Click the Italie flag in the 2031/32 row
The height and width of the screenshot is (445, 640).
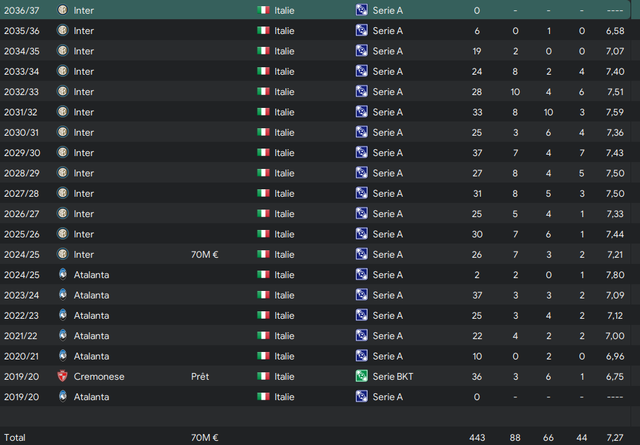263,111
